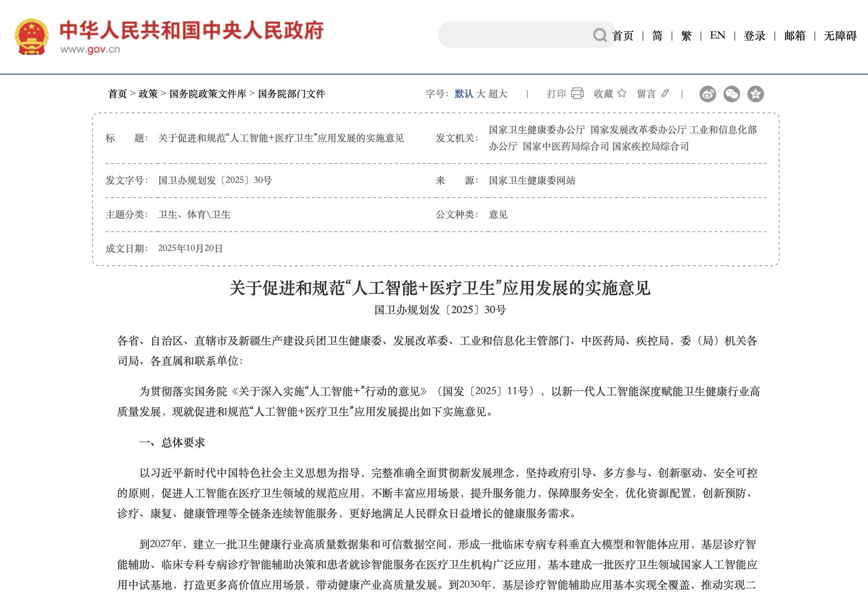Open the 首页 top navigation link

click(623, 35)
